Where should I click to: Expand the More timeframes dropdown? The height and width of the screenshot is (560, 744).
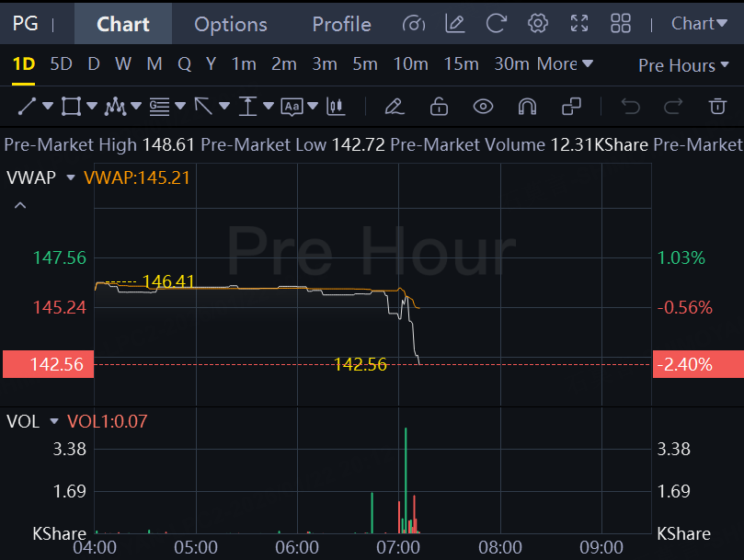tap(565, 64)
